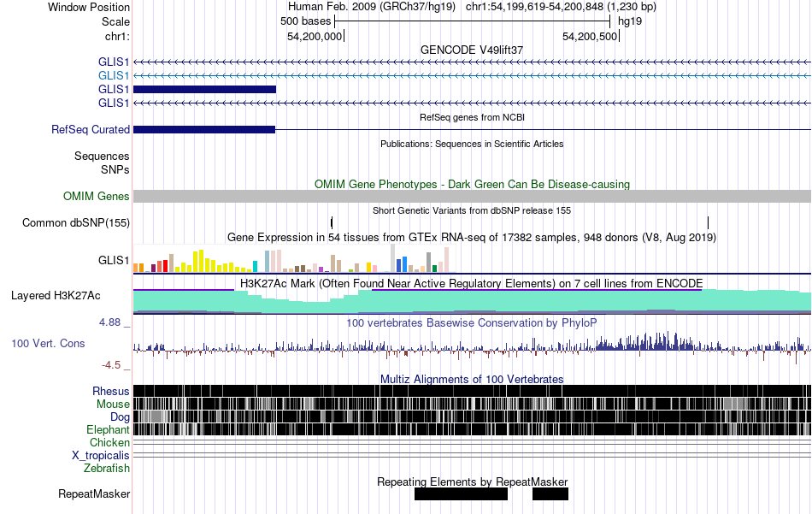Click the chr1:54,199,619-54,200,848 window position text
The width and height of the screenshot is (812, 514).
(x=561, y=7)
